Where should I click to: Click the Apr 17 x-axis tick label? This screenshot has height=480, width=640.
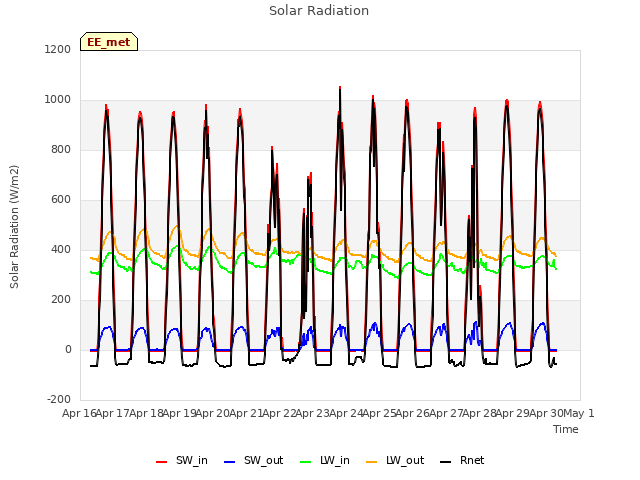(x=113, y=413)
